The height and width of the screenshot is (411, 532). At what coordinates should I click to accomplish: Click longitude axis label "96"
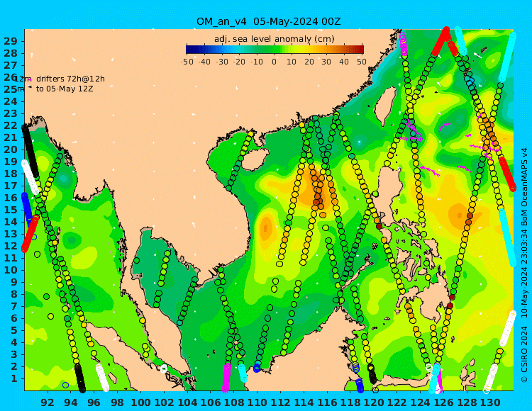coord(94,402)
